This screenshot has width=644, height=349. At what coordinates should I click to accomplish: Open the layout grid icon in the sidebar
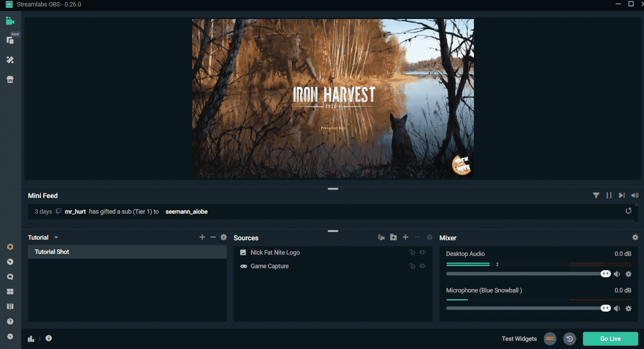[10, 292]
